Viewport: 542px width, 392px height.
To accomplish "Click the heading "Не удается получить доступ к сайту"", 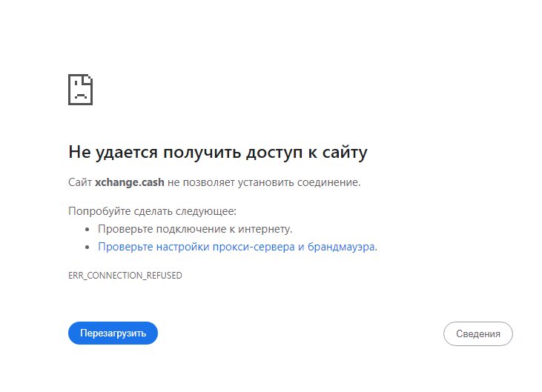I will click(218, 153).
